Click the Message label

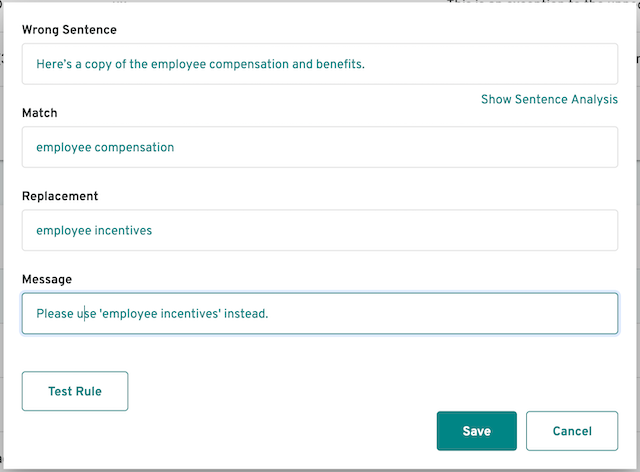click(x=47, y=279)
